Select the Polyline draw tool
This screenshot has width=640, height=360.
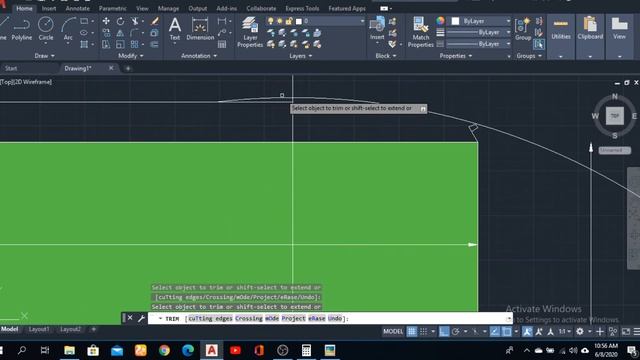coord(21,29)
